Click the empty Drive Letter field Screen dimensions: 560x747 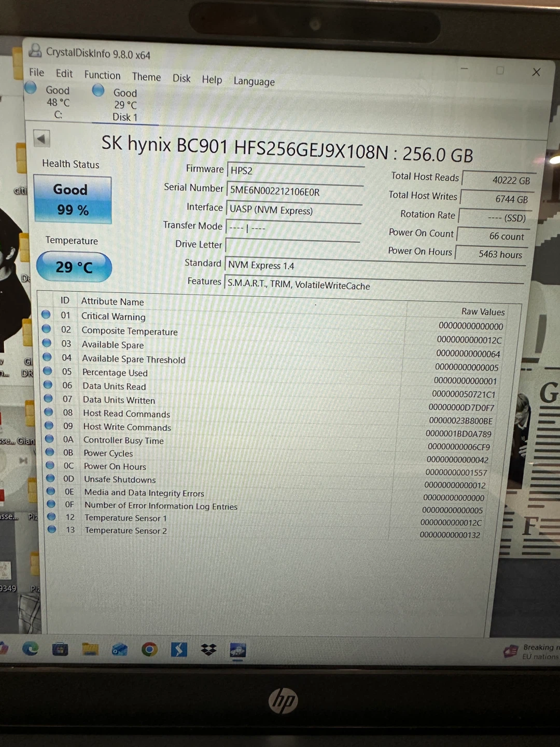292,247
